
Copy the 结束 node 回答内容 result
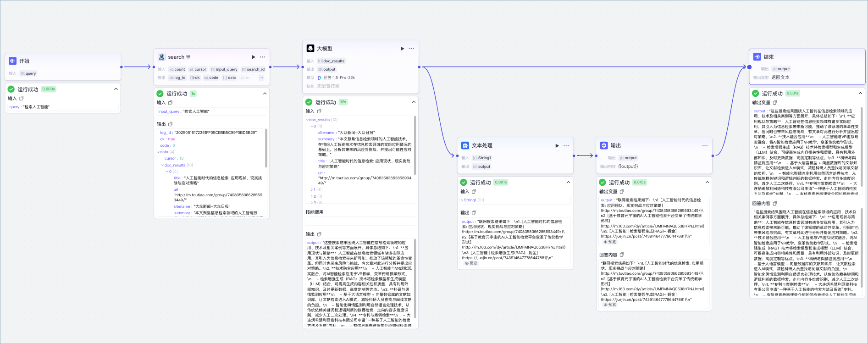click(775, 203)
